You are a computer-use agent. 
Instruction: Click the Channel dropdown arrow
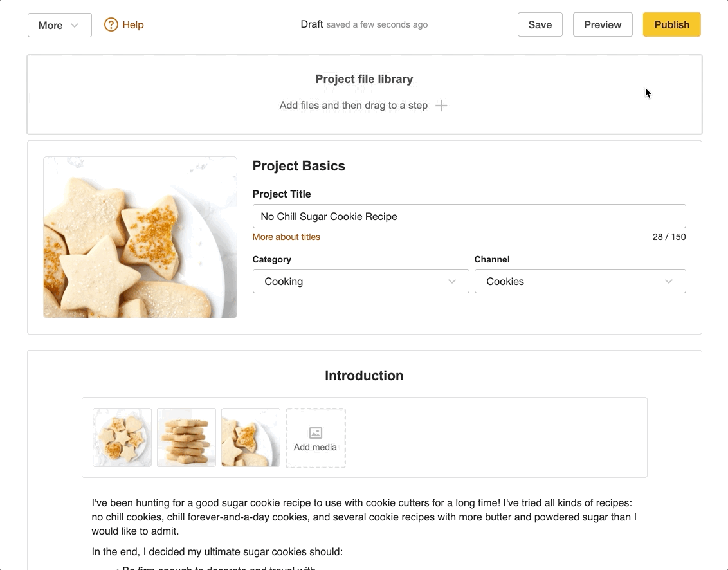coord(669,281)
